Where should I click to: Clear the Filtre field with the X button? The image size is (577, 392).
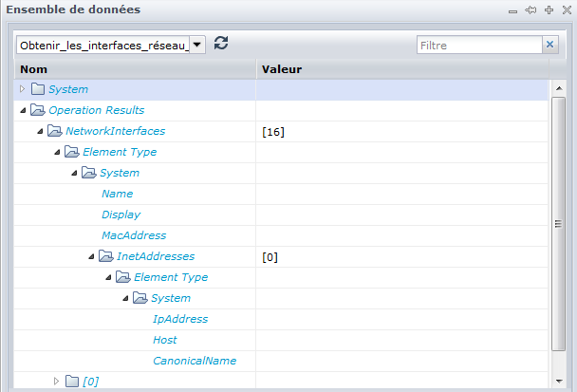(549, 45)
